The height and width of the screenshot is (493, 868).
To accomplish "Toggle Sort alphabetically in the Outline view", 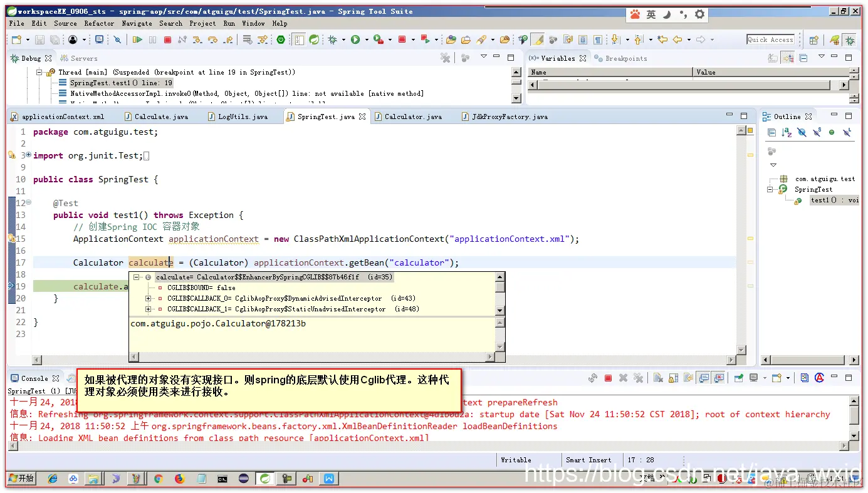I will pyautogui.click(x=787, y=132).
